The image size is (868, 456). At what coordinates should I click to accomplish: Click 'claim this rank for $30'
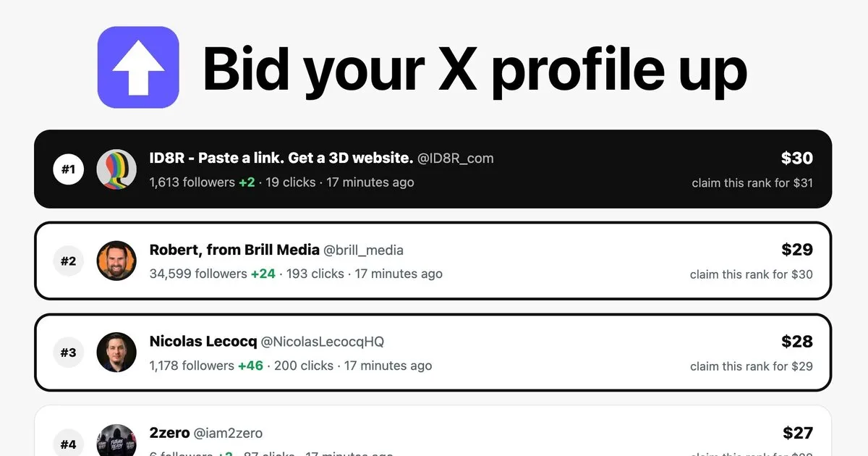click(752, 274)
